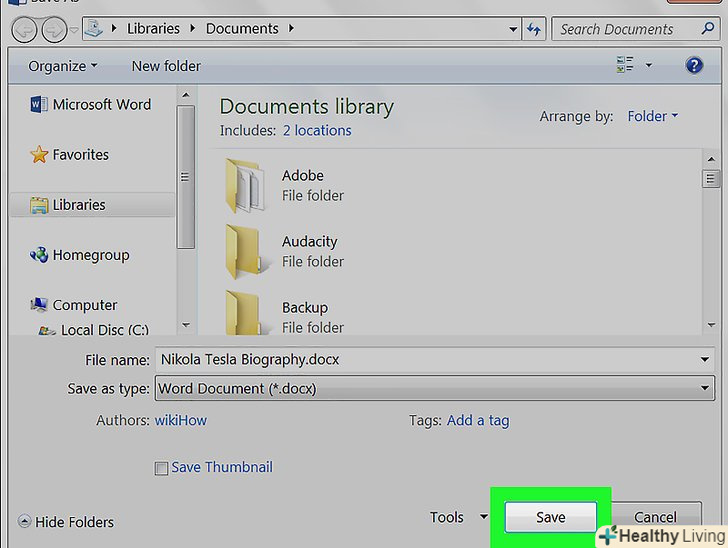
Task: Click the Libraries icon in address bar
Action: (x=94, y=28)
